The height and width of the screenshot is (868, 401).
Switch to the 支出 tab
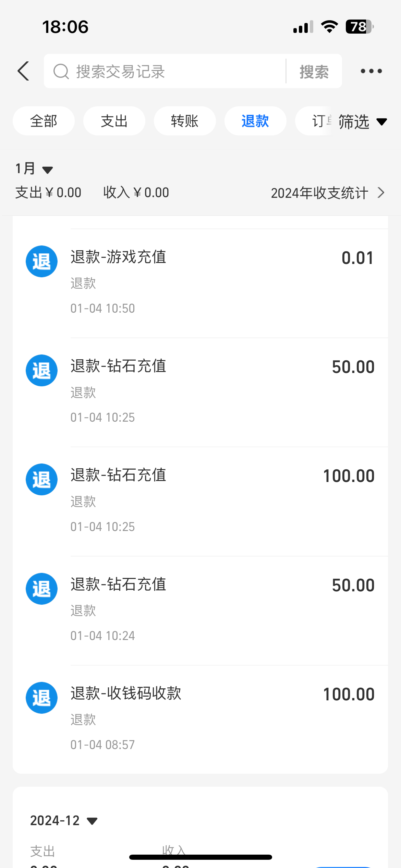point(114,121)
